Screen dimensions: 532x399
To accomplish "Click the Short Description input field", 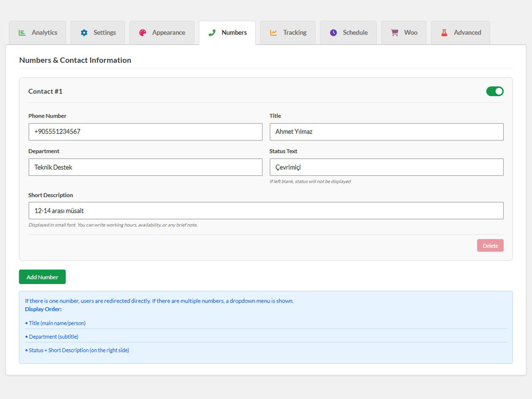I will point(266,211).
